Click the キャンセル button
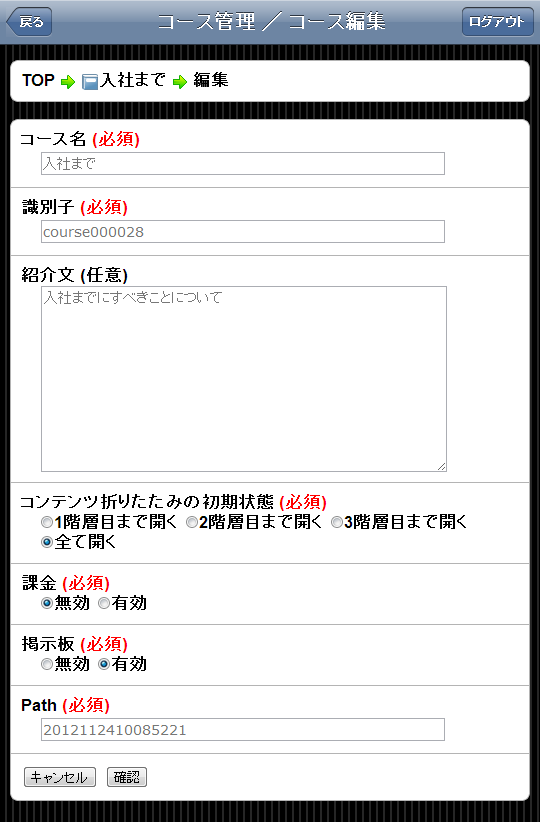Screen dimensions: 540x822 (x=60, y=777)
